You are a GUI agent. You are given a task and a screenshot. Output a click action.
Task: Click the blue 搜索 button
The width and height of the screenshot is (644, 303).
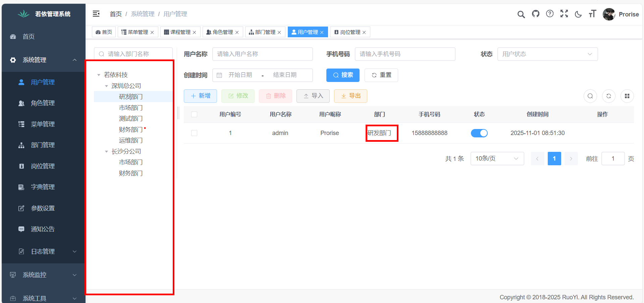point(342,75)
